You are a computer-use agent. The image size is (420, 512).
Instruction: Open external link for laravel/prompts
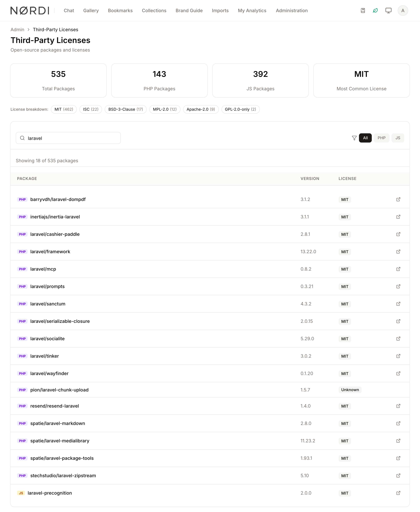point(398,286)
